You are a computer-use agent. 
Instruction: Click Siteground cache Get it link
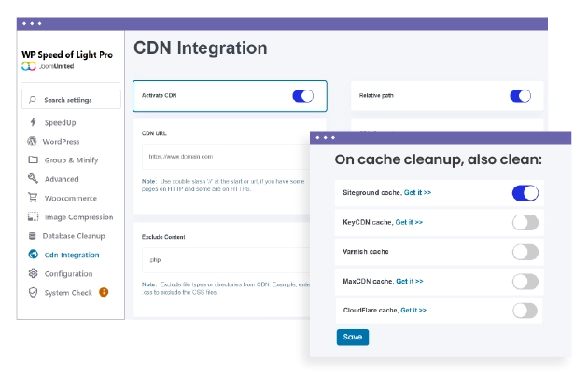417,192
